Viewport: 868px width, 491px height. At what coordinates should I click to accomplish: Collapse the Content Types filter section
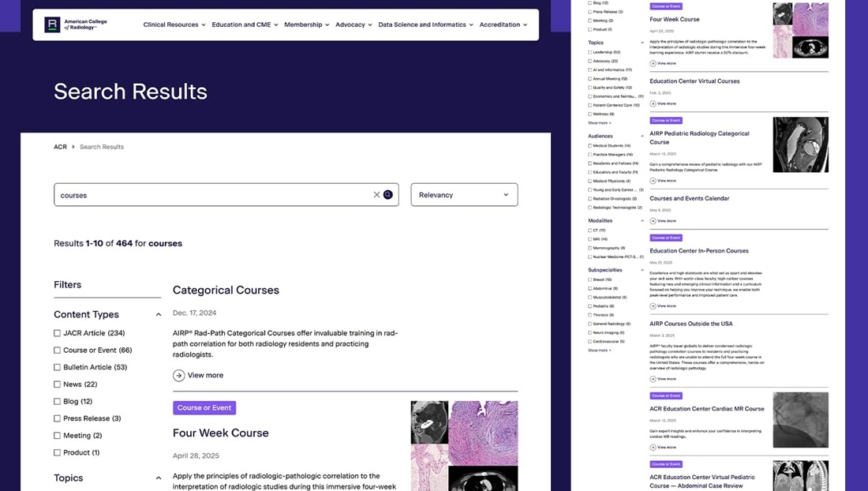[x=157, y=314]
